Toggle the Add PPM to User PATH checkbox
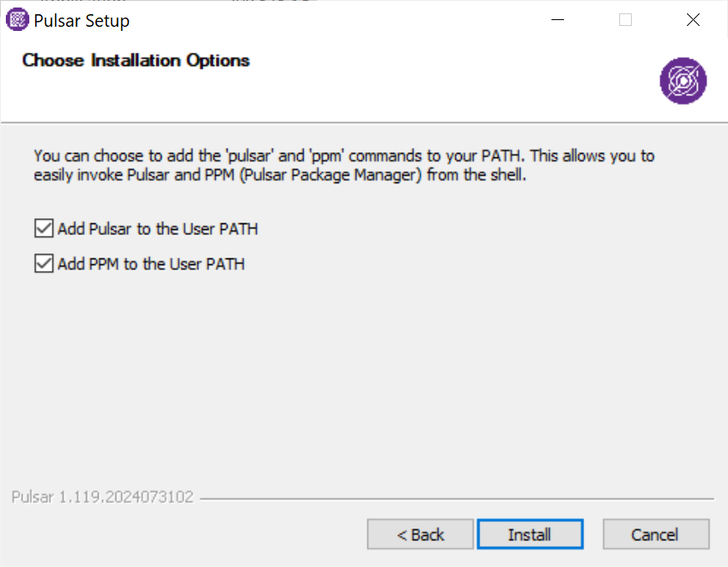The height and width of the screenshot is (567, 728). [x=44, y=264]
